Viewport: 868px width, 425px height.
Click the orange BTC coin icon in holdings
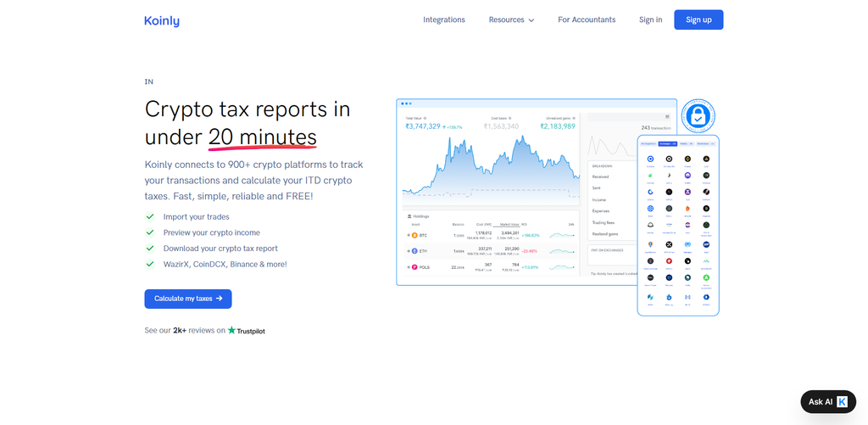415,236
